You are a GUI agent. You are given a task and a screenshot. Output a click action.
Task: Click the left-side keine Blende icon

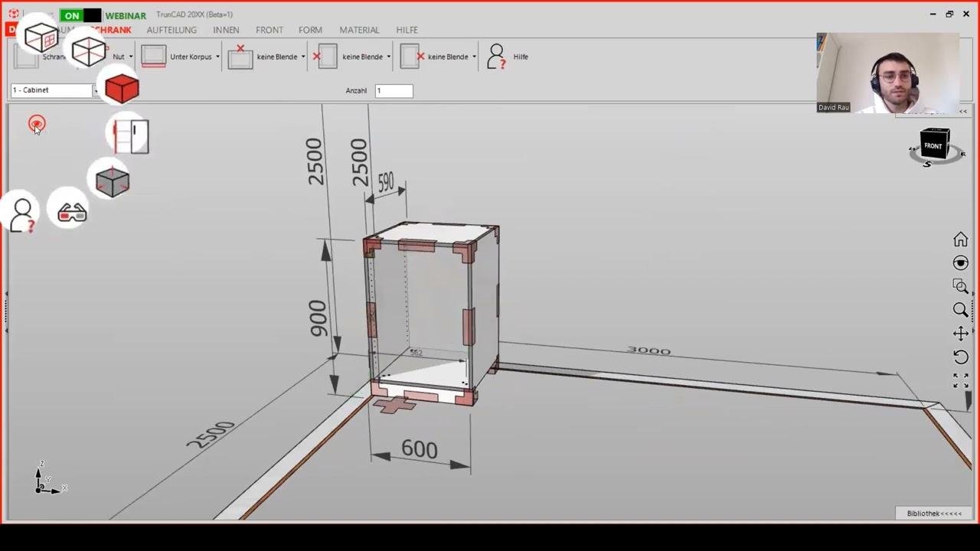325,56
